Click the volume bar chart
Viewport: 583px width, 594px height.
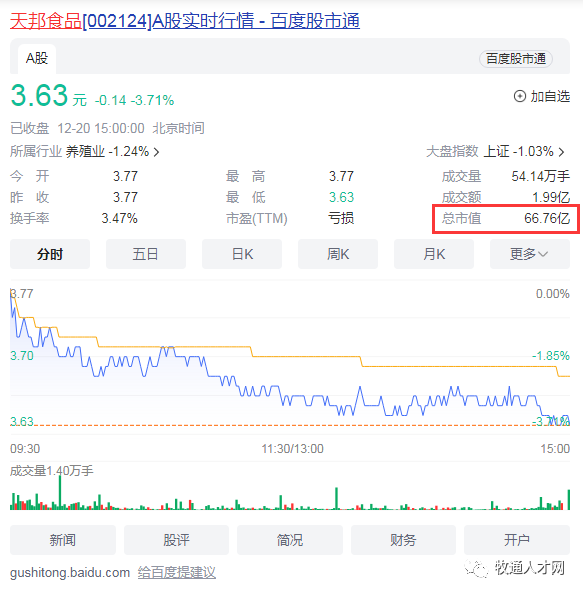pos(290,492)
